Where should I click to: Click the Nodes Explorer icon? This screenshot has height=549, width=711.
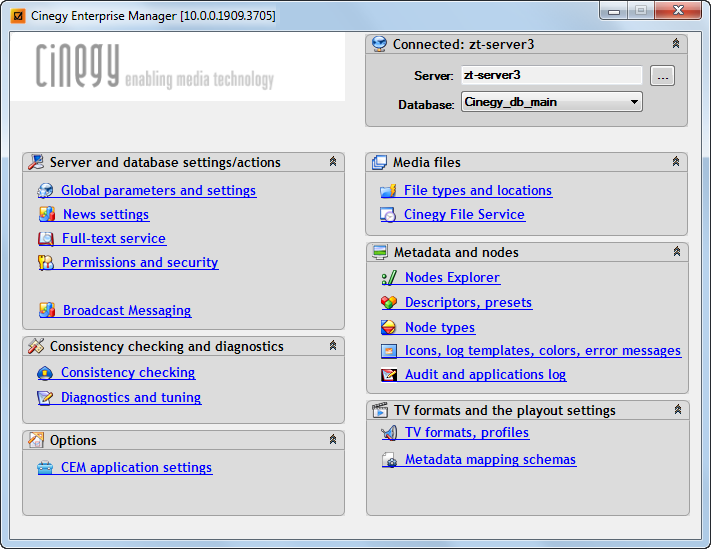(x=389, y=277)
